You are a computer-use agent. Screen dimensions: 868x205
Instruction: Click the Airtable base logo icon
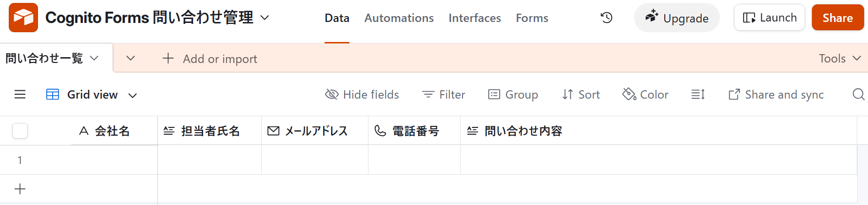pos(23,18)
